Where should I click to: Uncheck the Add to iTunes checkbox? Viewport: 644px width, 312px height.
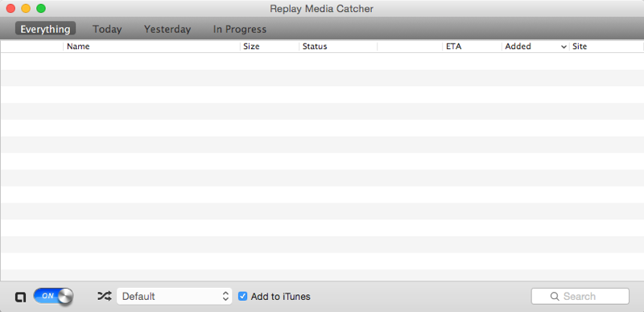click(x=243, y=296)
